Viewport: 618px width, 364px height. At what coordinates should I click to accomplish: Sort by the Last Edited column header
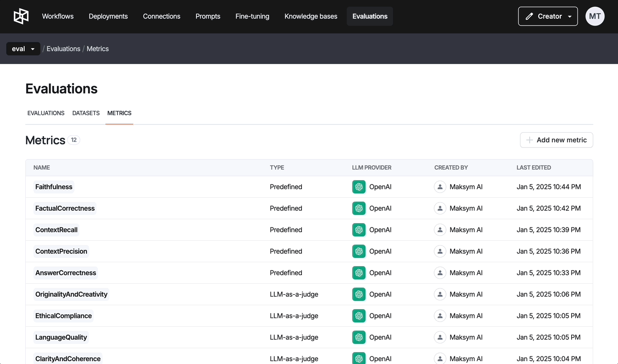533,168
